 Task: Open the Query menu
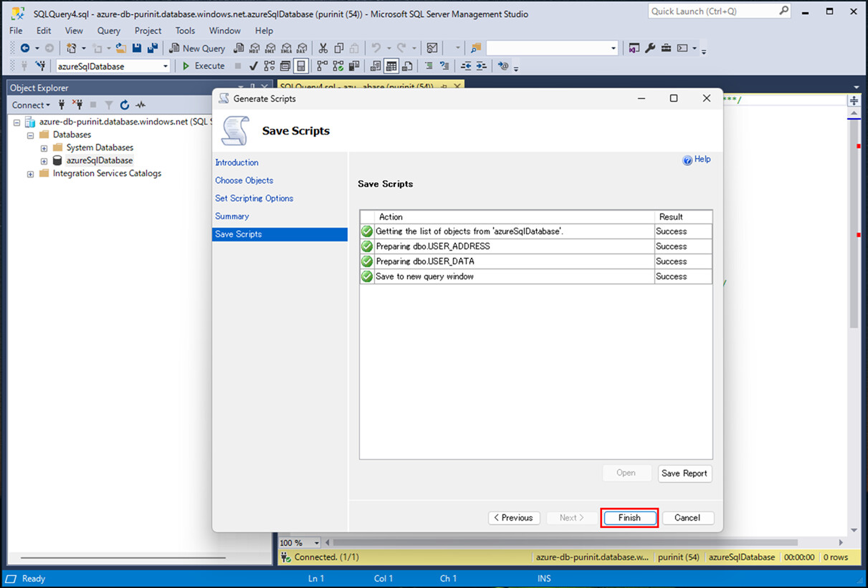(109, 31)
